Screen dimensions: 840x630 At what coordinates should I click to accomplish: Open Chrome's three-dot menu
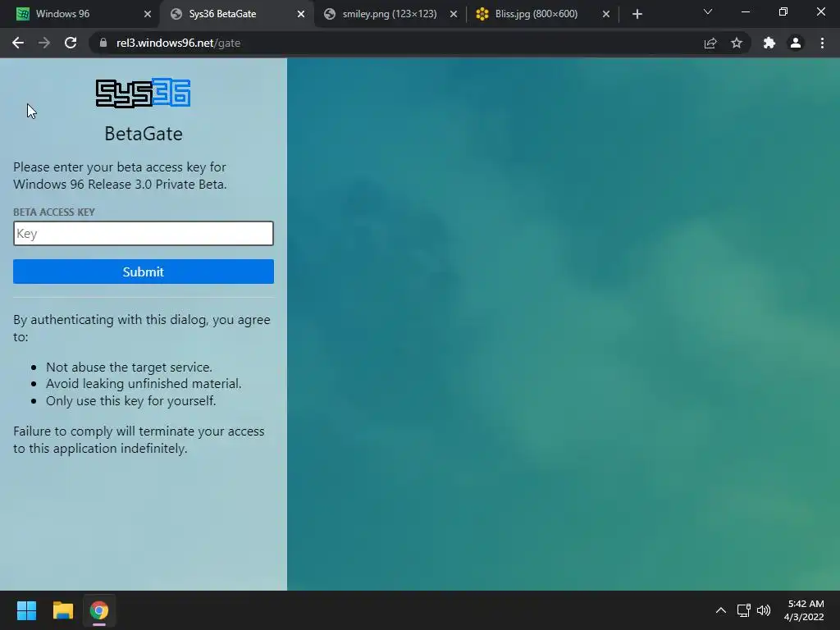tap(822, 43)
